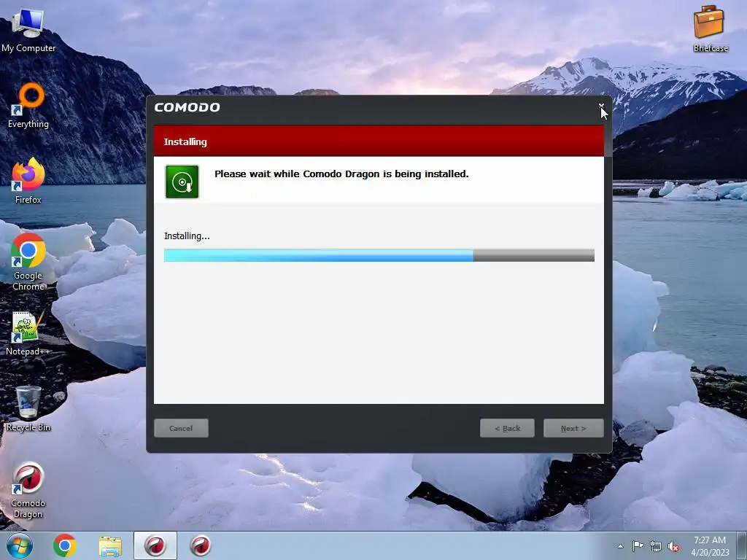Switch to the second Comodo Dragon taskbar icon

[201, 545]
